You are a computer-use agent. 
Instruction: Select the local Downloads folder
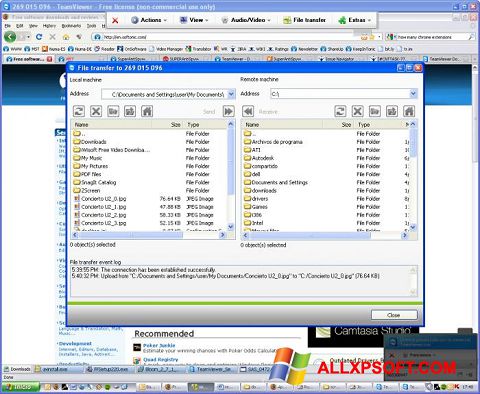click(x=90, y=142)
